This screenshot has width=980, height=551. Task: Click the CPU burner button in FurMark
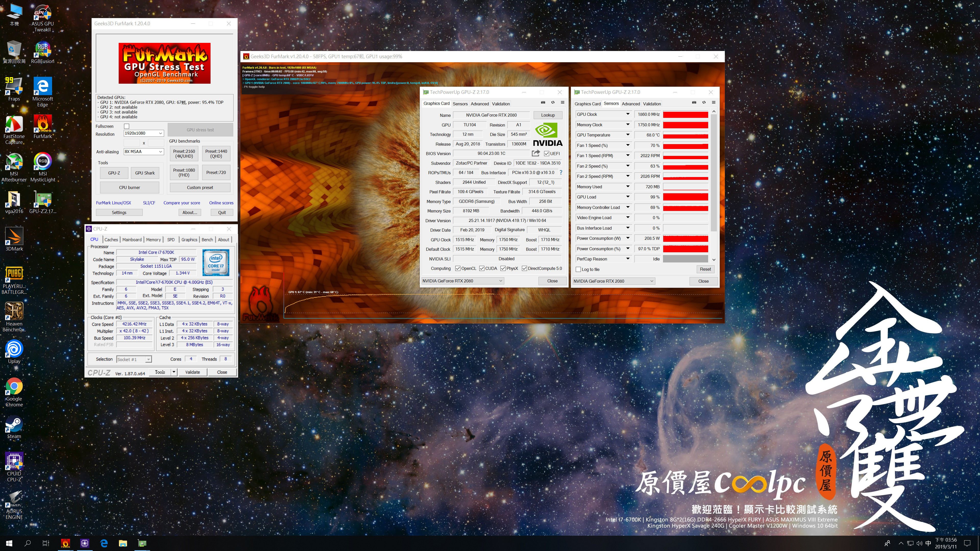click(129, 187)
